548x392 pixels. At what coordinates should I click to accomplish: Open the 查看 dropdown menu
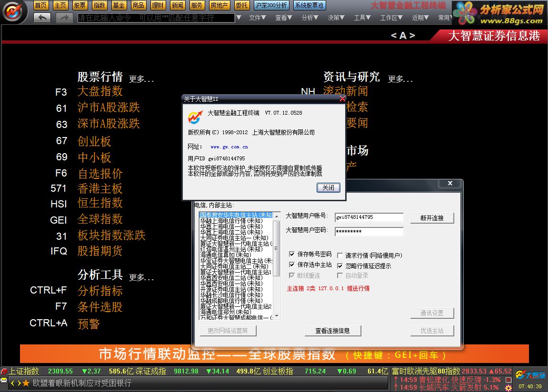283,18
